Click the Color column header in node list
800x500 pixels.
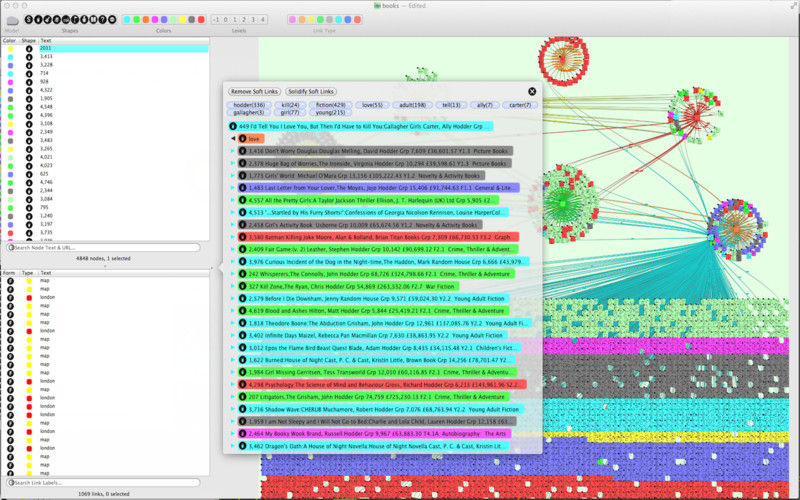10,40
